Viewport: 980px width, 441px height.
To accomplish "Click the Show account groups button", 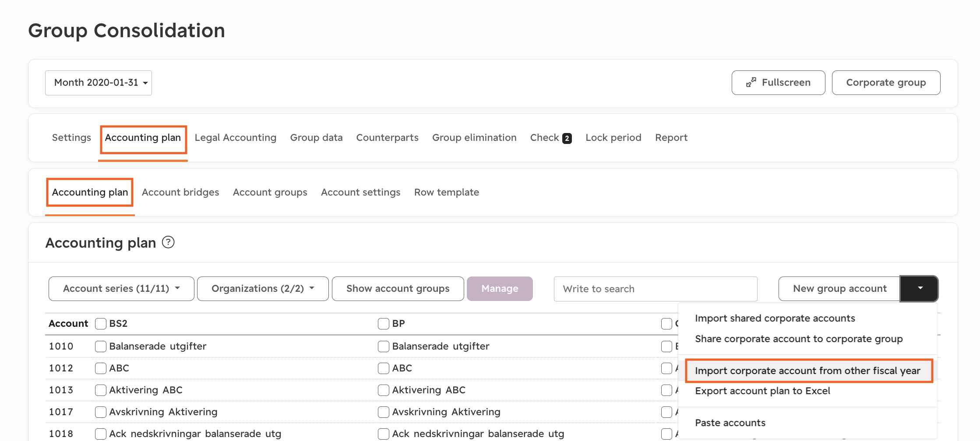I will pos(398,289).
